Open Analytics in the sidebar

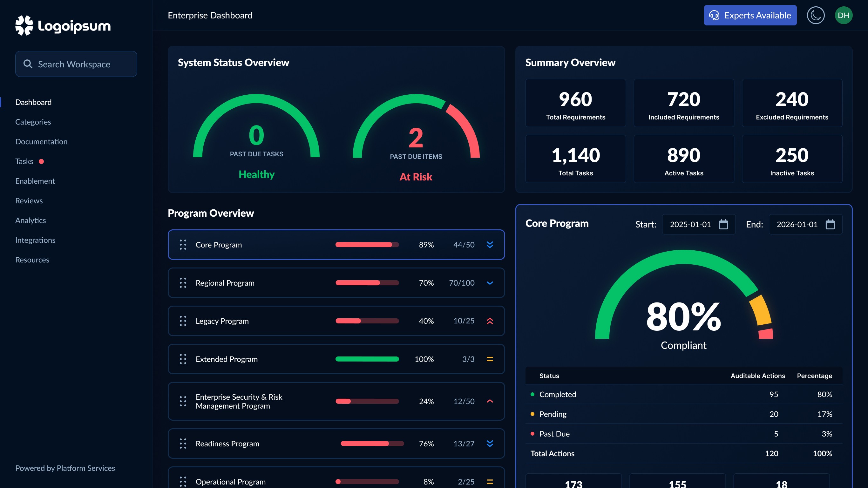(30, 220)
